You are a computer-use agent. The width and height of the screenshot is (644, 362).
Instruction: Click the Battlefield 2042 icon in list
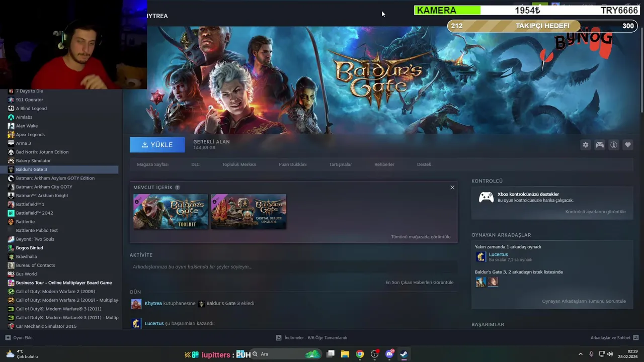pos(11,213)
